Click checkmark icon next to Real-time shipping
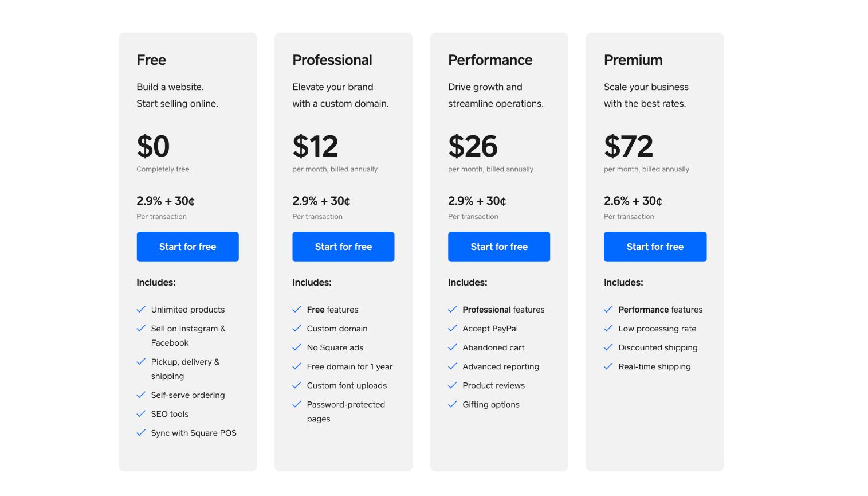Image resolution: width=868 pixels, height=496 pixels. point(608,366)
